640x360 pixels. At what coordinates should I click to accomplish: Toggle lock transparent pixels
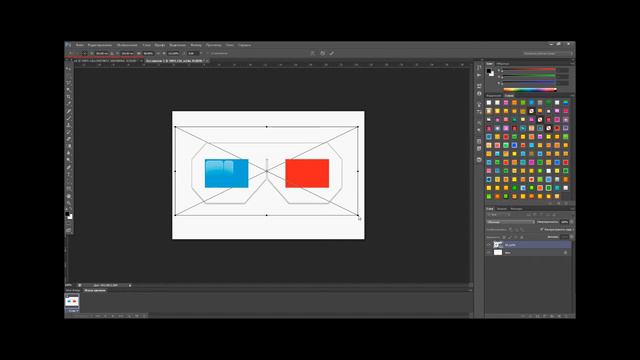click(x=504, y=237)
